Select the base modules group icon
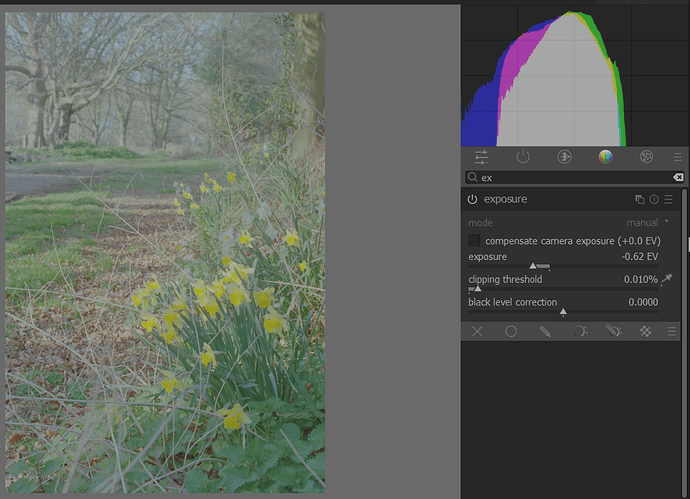 click(564, 157)
